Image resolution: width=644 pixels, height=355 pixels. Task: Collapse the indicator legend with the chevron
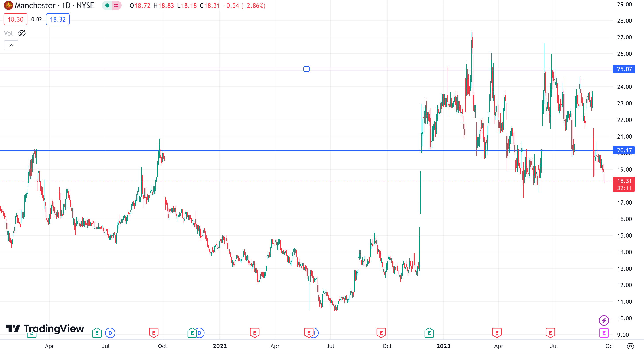pos(11,46)
